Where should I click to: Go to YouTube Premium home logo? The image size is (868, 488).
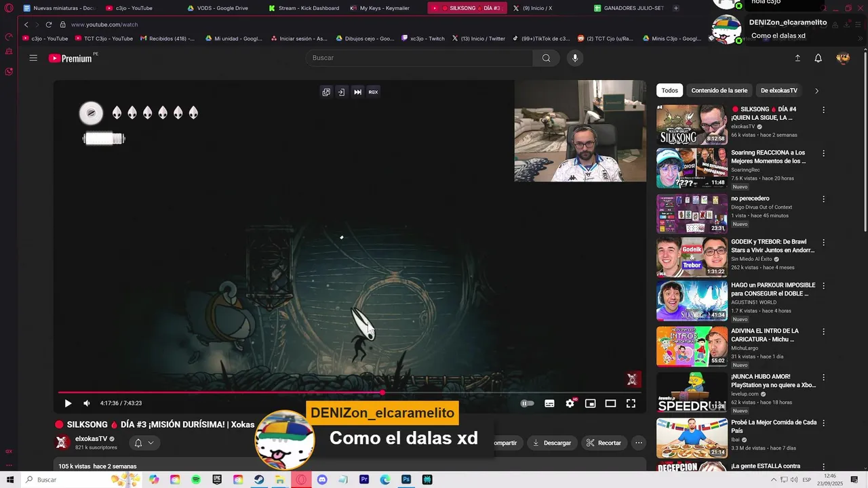coord(71,58)
